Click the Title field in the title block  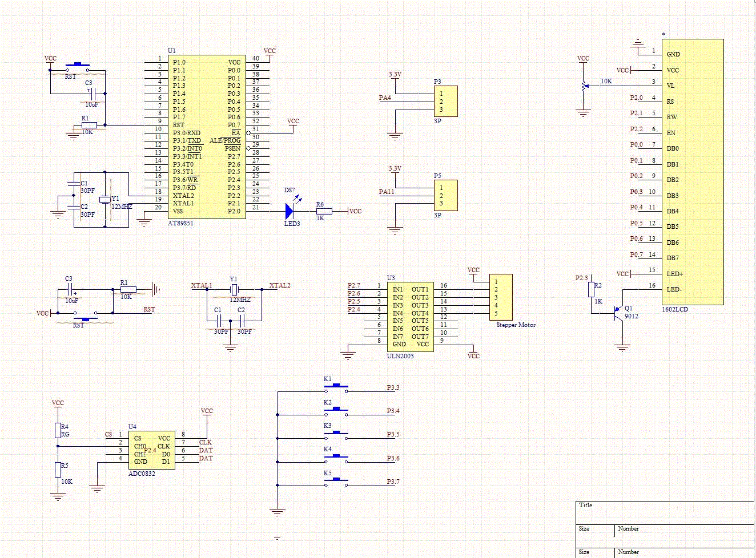click(665, 512)
